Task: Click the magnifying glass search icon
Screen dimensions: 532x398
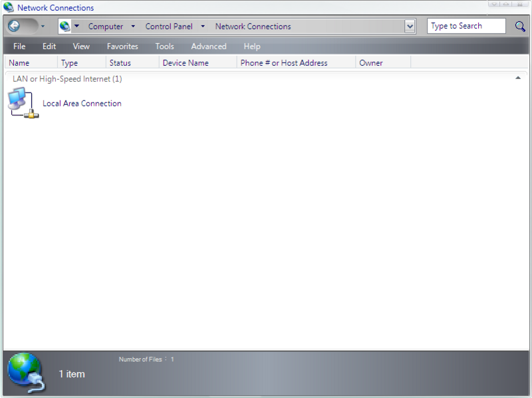Action: pos(520,26)
